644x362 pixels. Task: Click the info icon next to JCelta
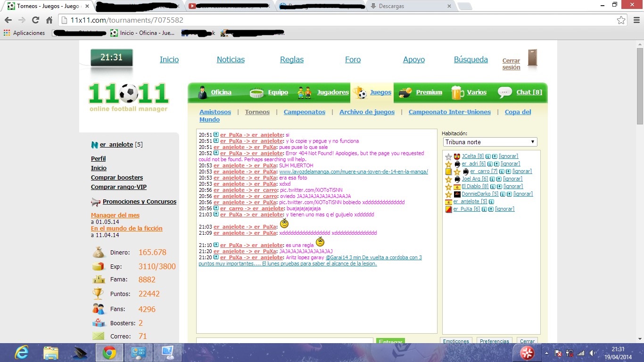point(488,156)
